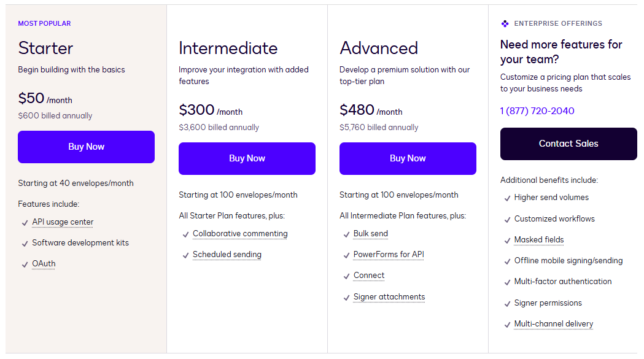Click the checkmark next to Collaborative commenting
644x359 pixels.
click(x=185, y=234)
